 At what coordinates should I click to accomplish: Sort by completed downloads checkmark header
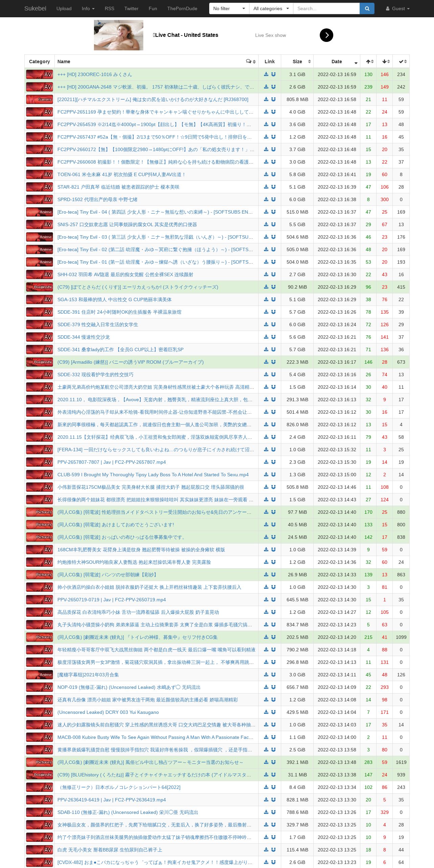tap(401, 62)
